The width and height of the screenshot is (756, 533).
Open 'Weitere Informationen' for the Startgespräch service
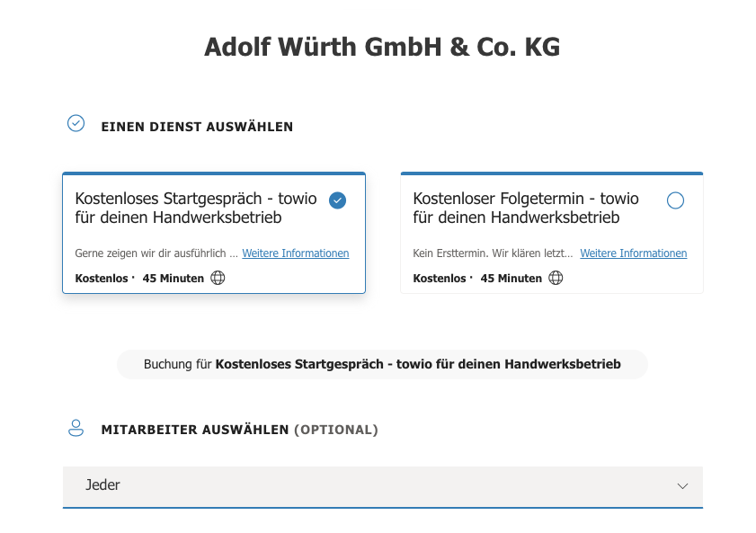[296, 253]
